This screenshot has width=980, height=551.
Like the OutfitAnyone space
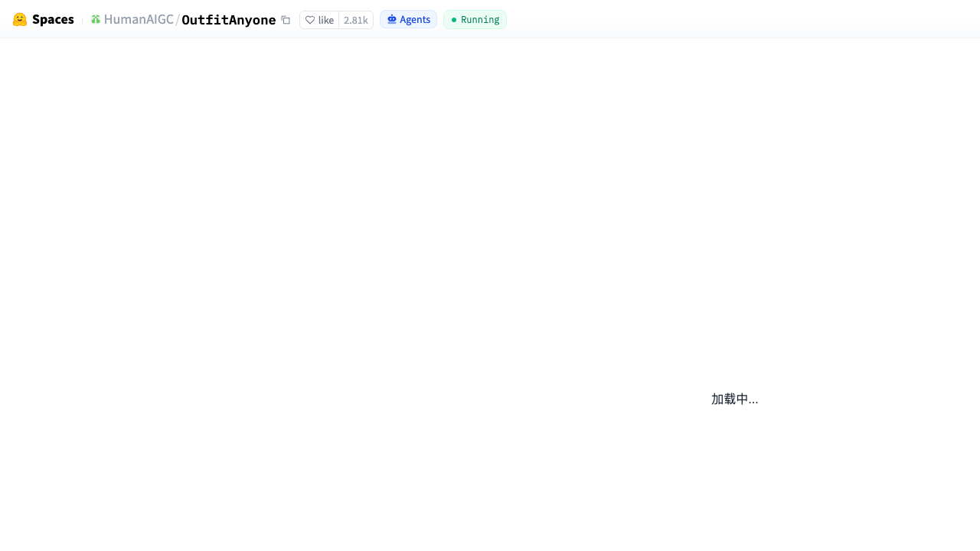(319, 20)
